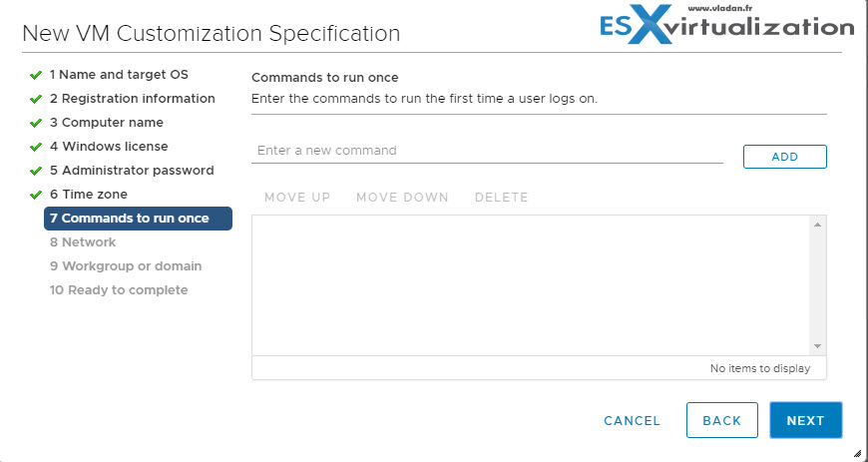Add the command with ADD button

pyautogui.click(x=784, y=157)
